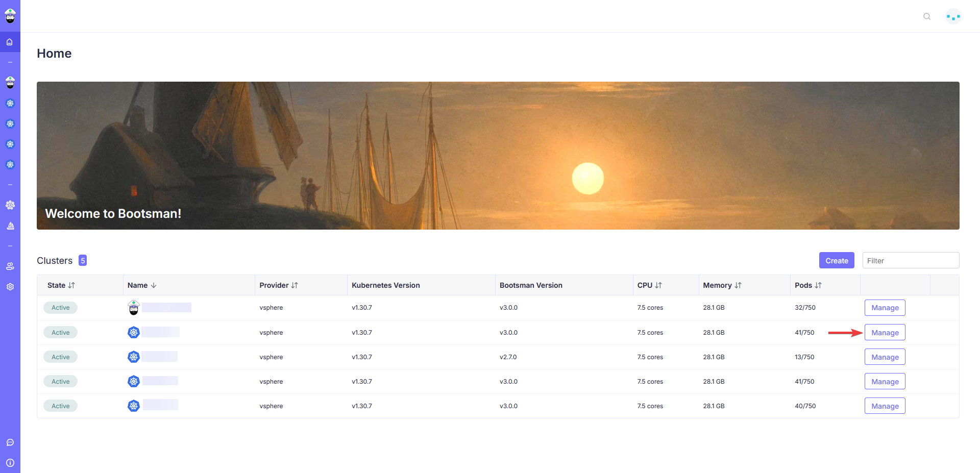
Task: Click the search magnifier icon
Action: point(927,16)
